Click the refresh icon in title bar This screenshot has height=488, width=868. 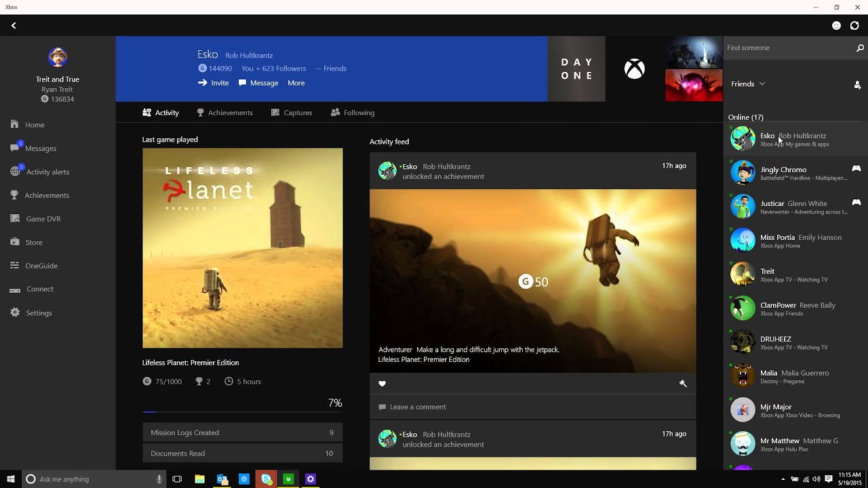click(854, 25)
